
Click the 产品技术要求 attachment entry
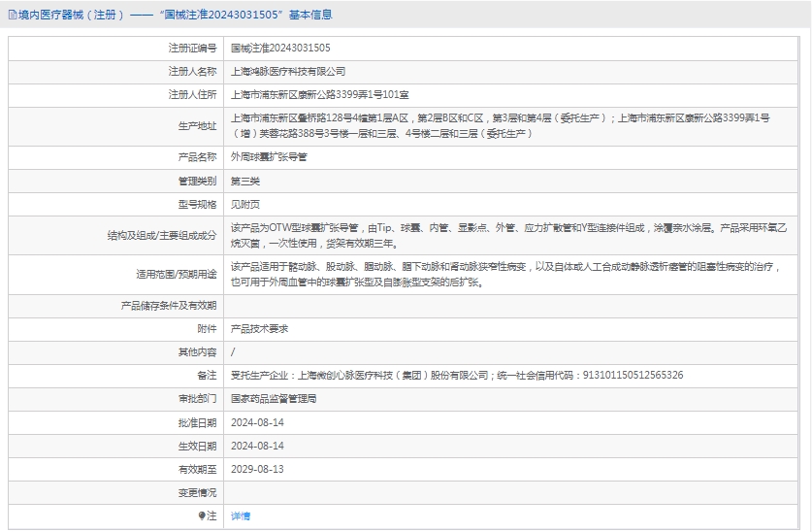click(x=259, y=329)
